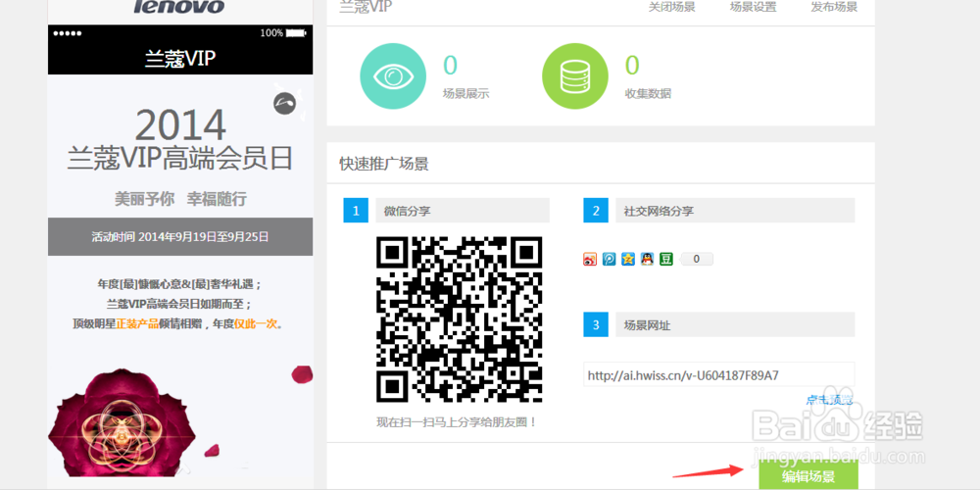Image resolution: width=980 pixels, height=490 pixels.
Task: Click the step 1 微信分享 label
Action: coord(463,211)
